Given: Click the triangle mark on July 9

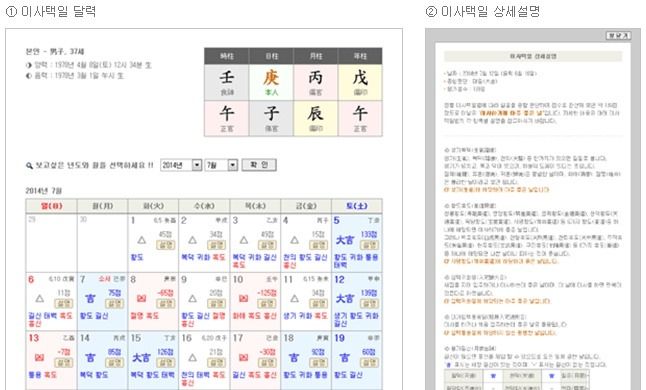Looking at the screenshot, I should pyautogui.click(x=192, y=298).
